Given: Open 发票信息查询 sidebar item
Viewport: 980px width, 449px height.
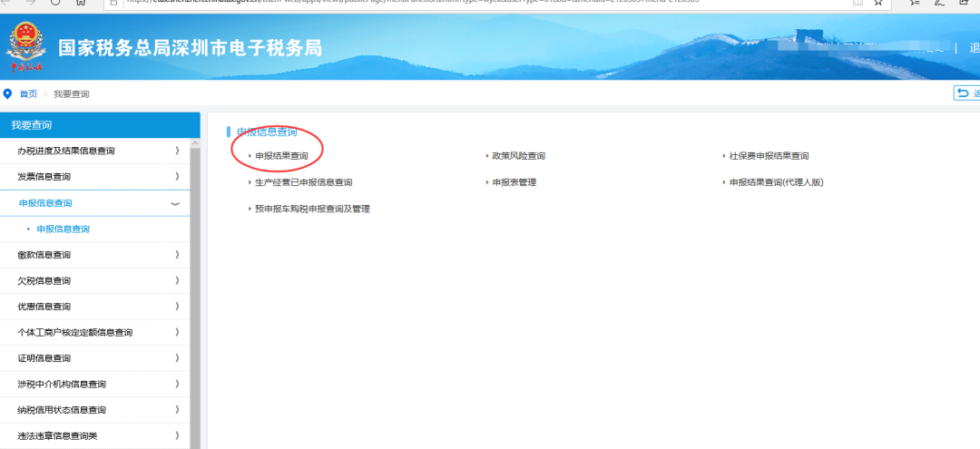Looking at the screenshot, I should point(44,177).
